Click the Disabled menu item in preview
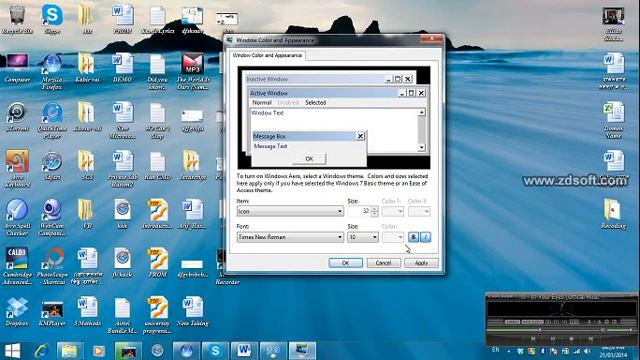Image resolution: width=640 pixels, height=360 pixels. pyautogui.click(x=288, y=102)
